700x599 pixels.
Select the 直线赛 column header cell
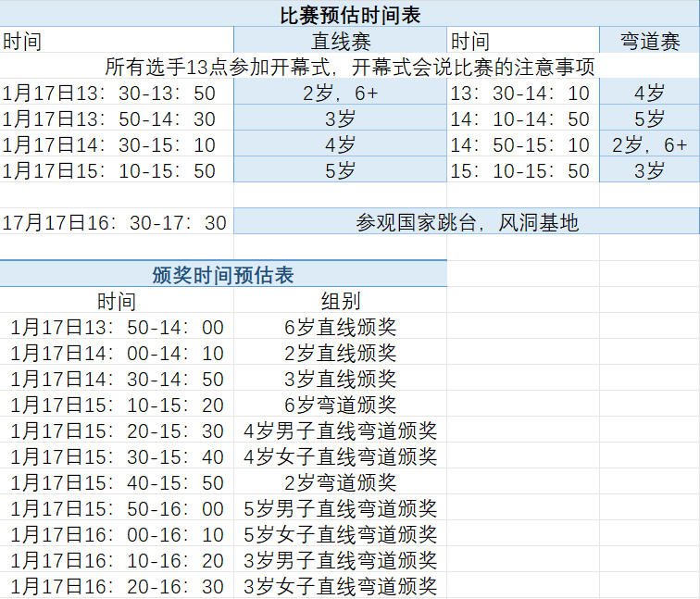(340, 41)
